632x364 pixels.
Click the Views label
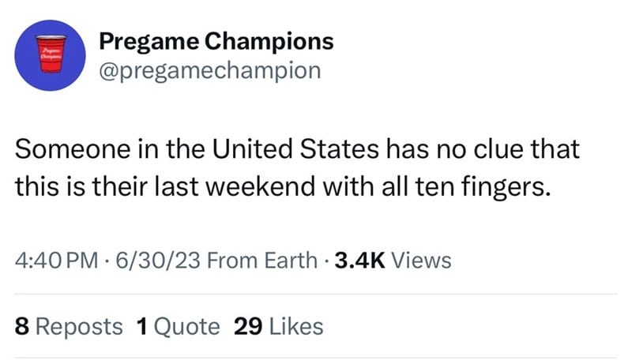421,260
